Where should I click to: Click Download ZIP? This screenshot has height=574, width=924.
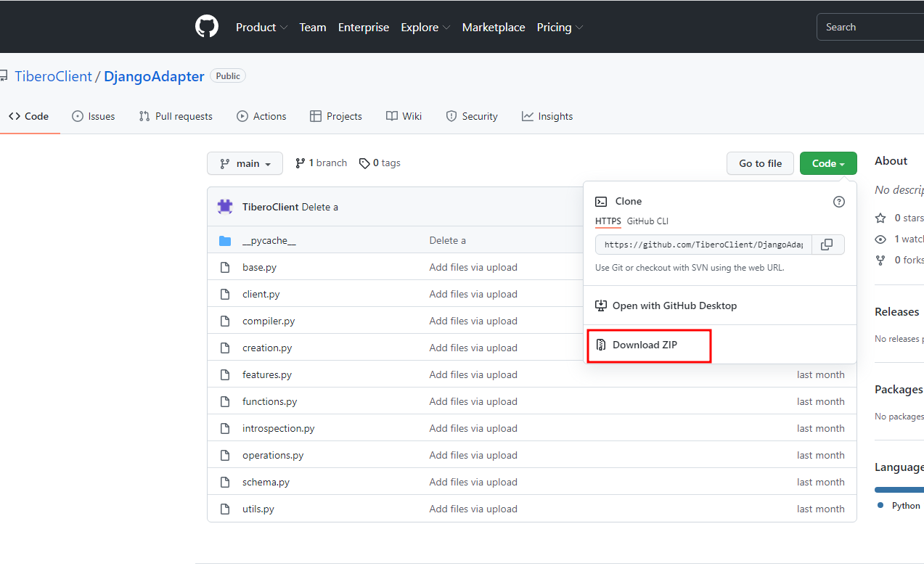click(x=645, y=345)
